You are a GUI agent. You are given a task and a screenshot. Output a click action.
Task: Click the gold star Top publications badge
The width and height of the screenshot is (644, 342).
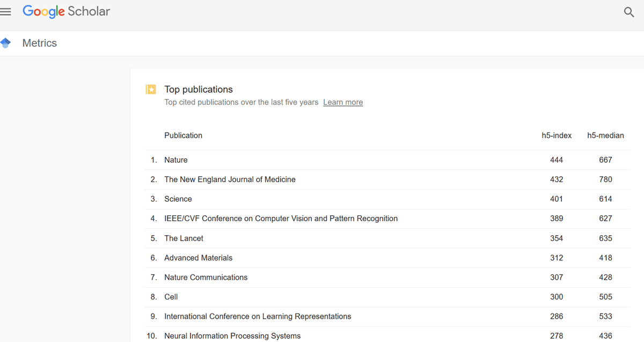(x=151, y=89)
